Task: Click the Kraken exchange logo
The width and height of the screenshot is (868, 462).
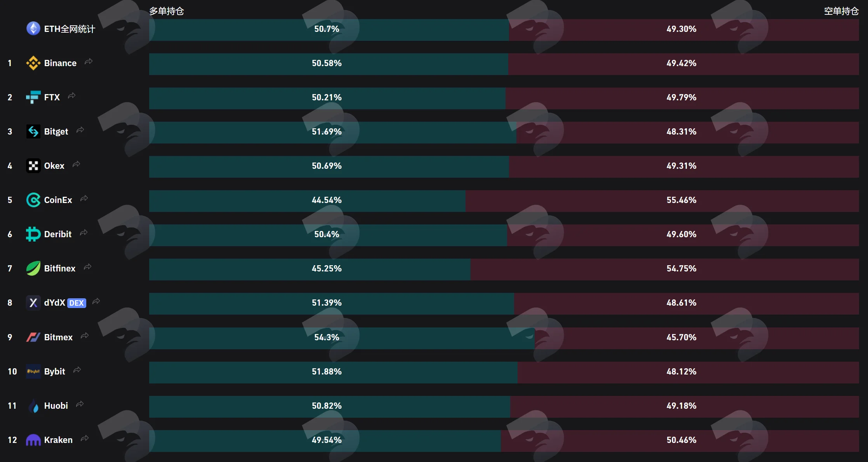Action: click(33, 440)
